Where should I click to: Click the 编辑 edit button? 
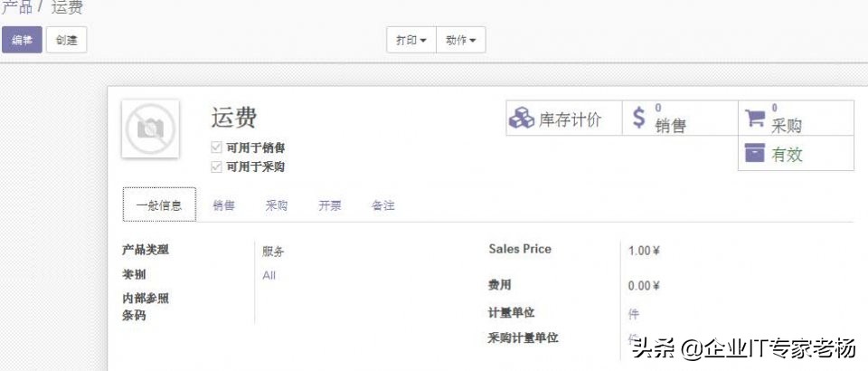click(x=22, y=40)
